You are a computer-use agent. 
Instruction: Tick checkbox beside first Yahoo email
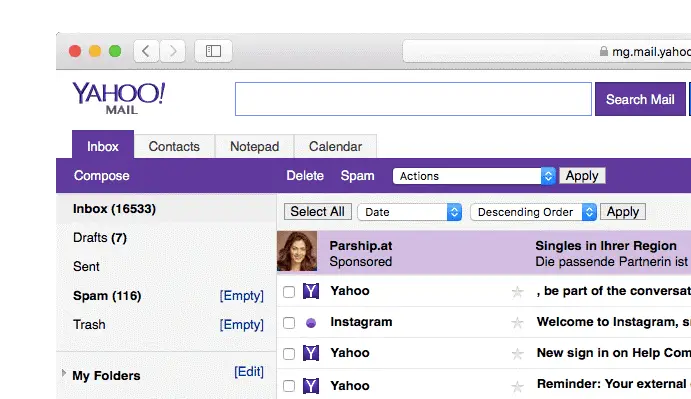click(289, 291)
